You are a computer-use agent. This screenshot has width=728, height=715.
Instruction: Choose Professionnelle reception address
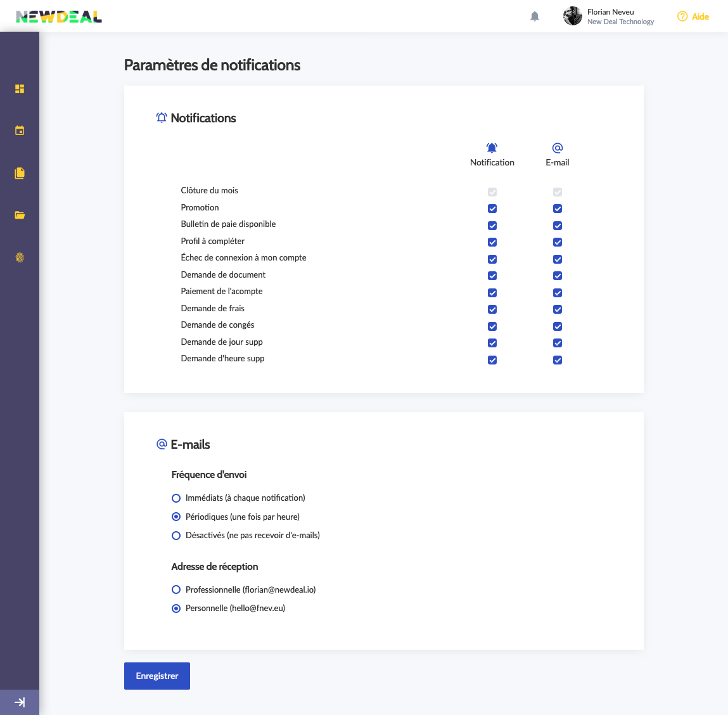[176, 589]
